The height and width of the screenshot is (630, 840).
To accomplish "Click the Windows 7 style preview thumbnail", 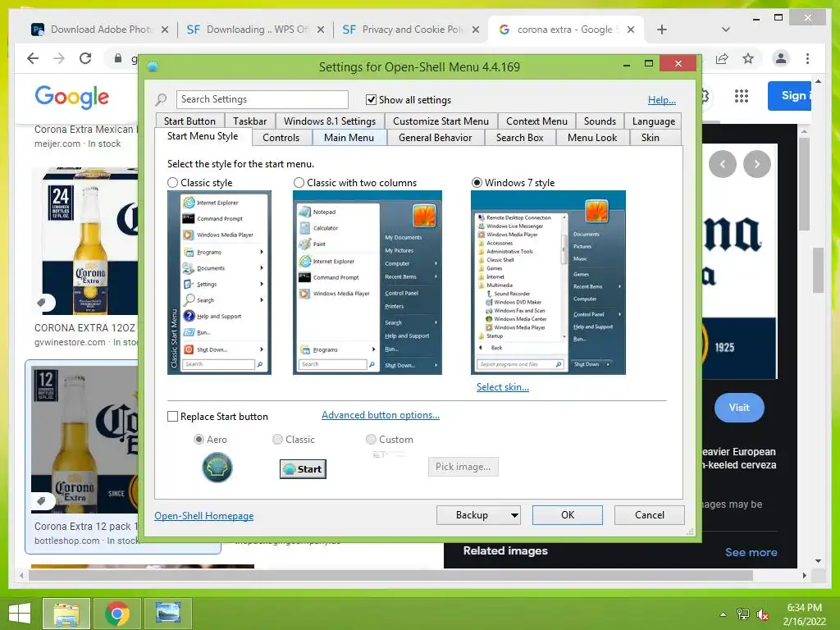I will [x=548, y=282].
